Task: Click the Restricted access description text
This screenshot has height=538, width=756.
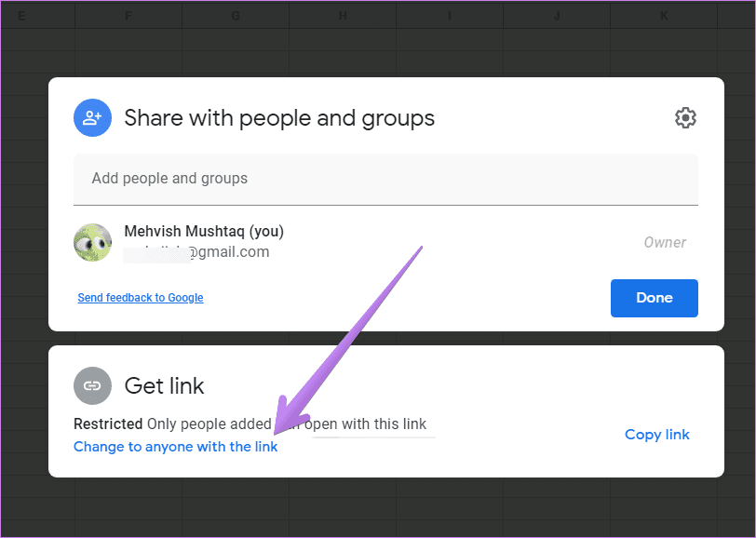Action: pyautogui.click(x=250, y=424)
